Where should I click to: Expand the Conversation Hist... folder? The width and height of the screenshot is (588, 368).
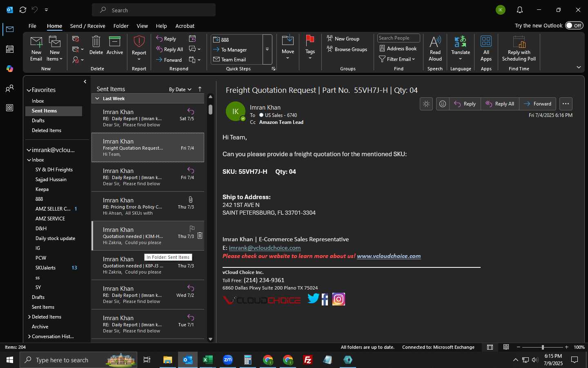click(29, 337)
